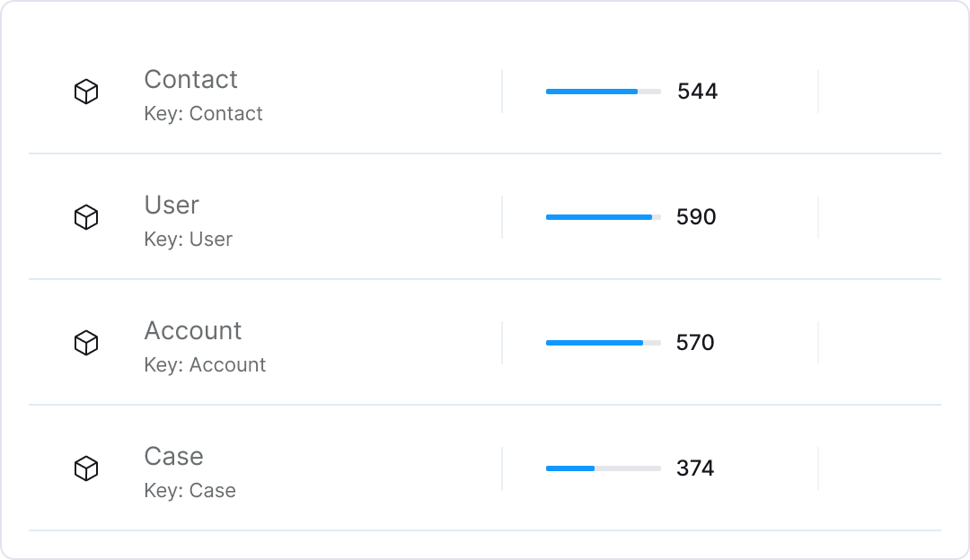Click the 570 count for Account

coord(695,343)
